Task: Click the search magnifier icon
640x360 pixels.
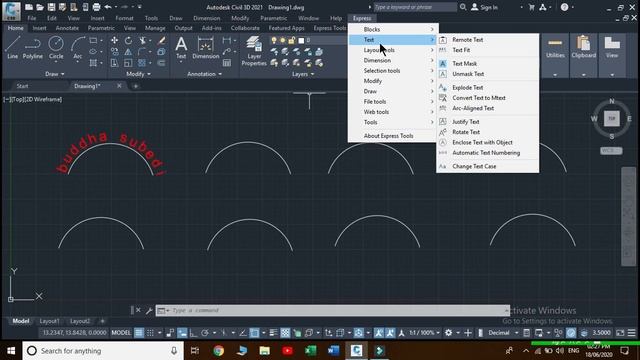Action: [463, 7]
